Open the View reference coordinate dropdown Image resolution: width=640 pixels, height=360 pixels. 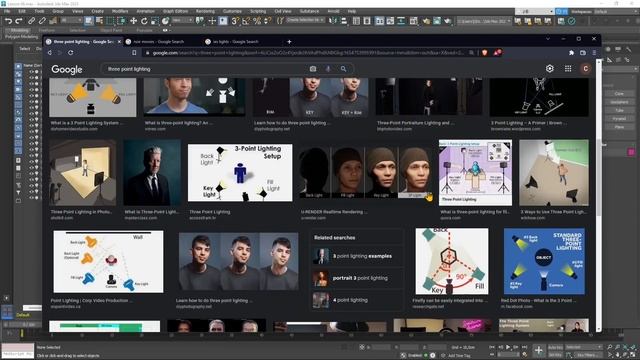(182, 20)
